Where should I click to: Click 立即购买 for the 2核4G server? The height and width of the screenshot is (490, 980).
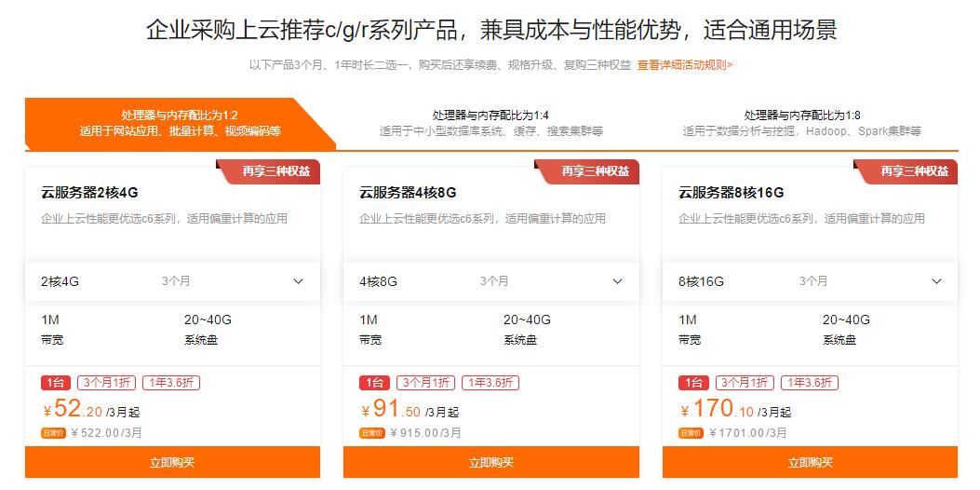coord(172,462)
